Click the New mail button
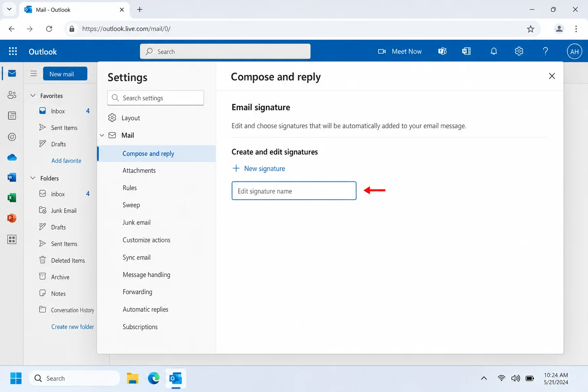Image resolution: width=588 pixels, height=392 pixels. pyautogui.click(x=65, y=74)
